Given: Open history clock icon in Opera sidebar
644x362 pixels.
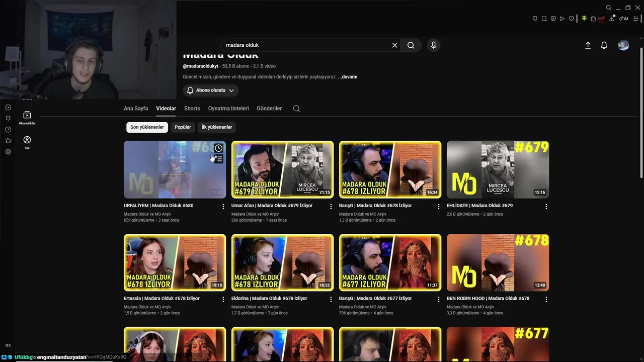Looking at the screenshot, I should (8, 130).
